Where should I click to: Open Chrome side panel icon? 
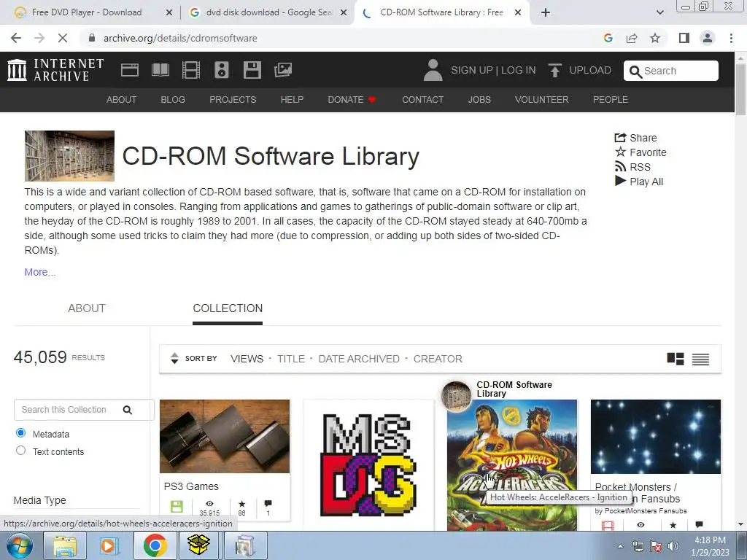point(684,38)
